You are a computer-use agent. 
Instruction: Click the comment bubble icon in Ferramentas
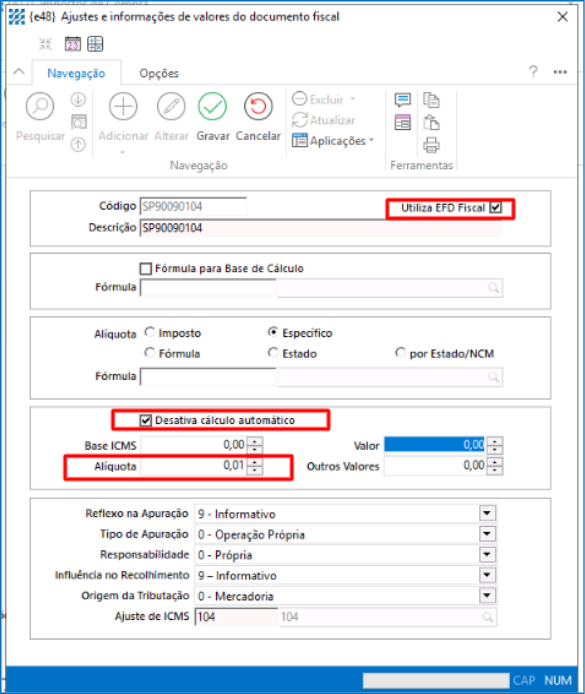point(402,100)
